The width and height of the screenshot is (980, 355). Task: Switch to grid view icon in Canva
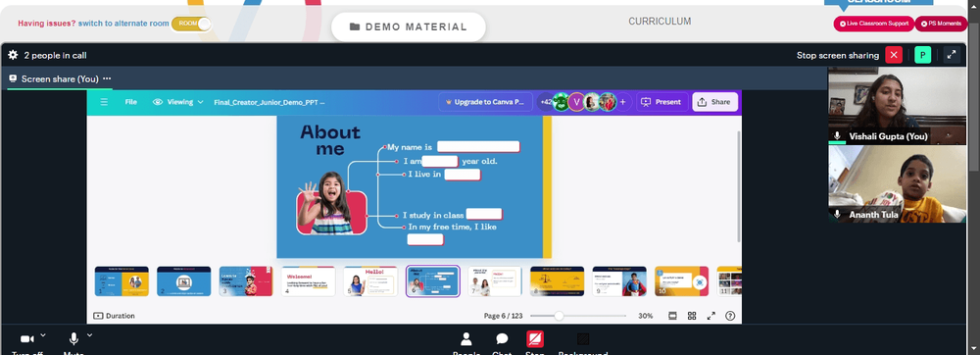(x=692, y=316)
